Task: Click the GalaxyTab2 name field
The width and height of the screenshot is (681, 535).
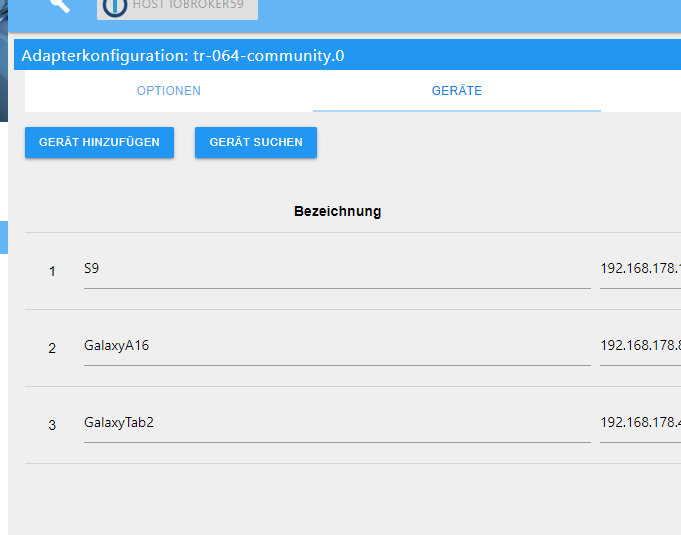Action: pos(336,423)
